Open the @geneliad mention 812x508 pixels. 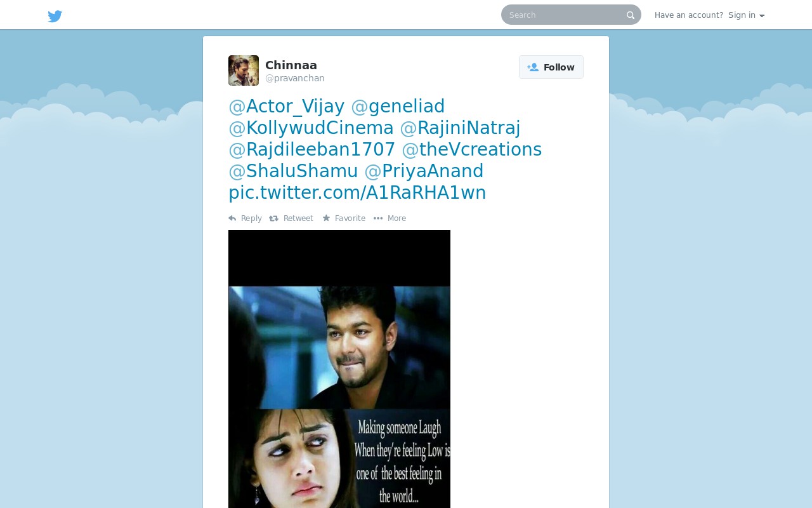tap(398, 106)
